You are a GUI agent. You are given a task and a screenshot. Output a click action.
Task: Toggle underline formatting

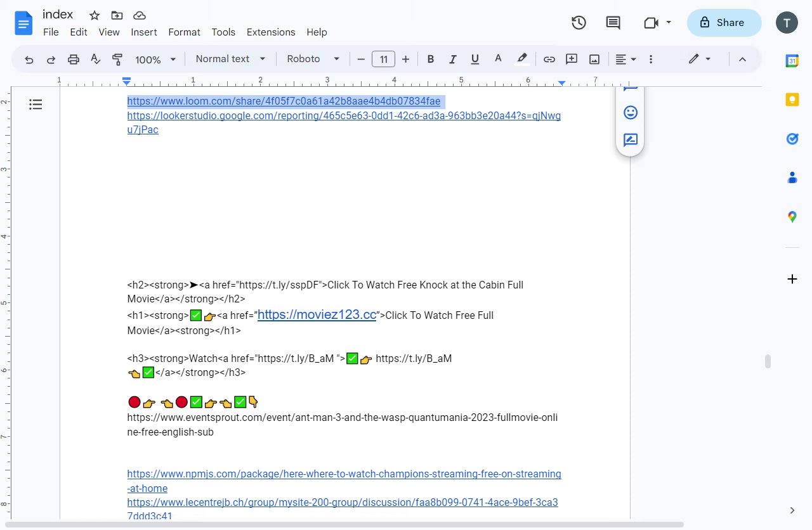[475, 59]
